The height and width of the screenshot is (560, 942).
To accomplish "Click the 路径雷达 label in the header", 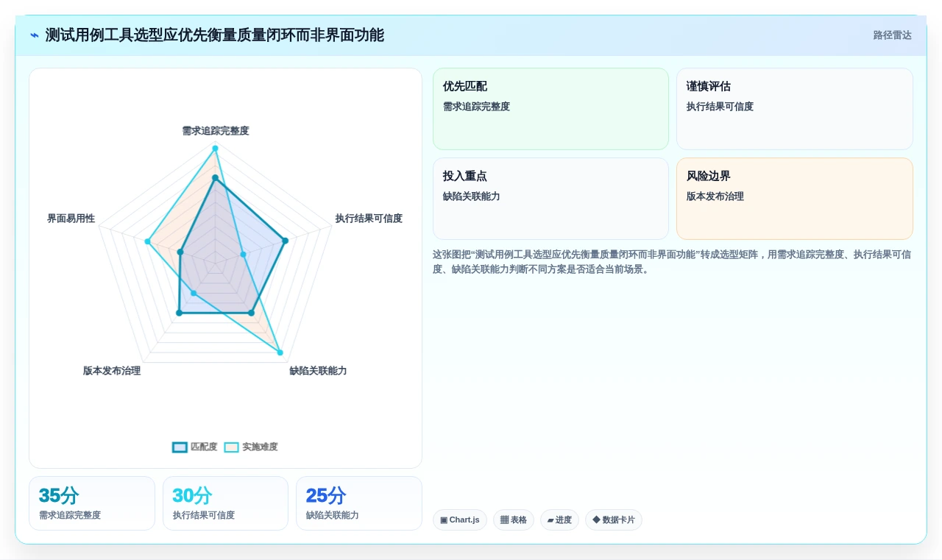I will coord(892,35).
